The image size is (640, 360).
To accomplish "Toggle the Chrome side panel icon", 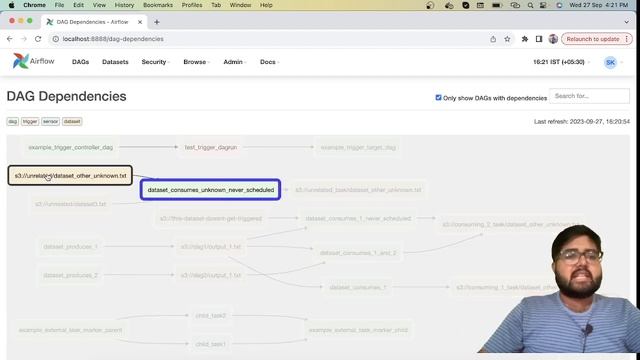I will (x=539, y=39).
